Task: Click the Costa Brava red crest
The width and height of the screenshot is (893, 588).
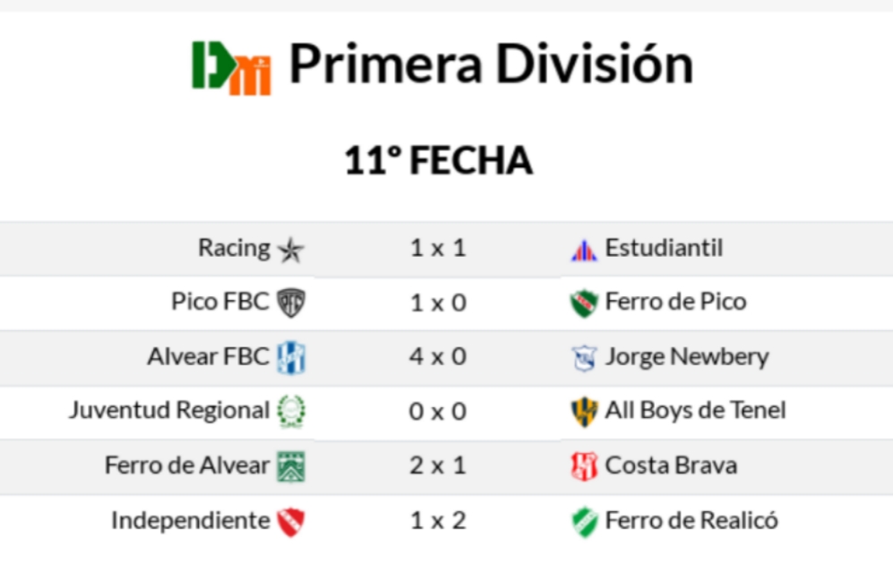Action: (584, 466)
